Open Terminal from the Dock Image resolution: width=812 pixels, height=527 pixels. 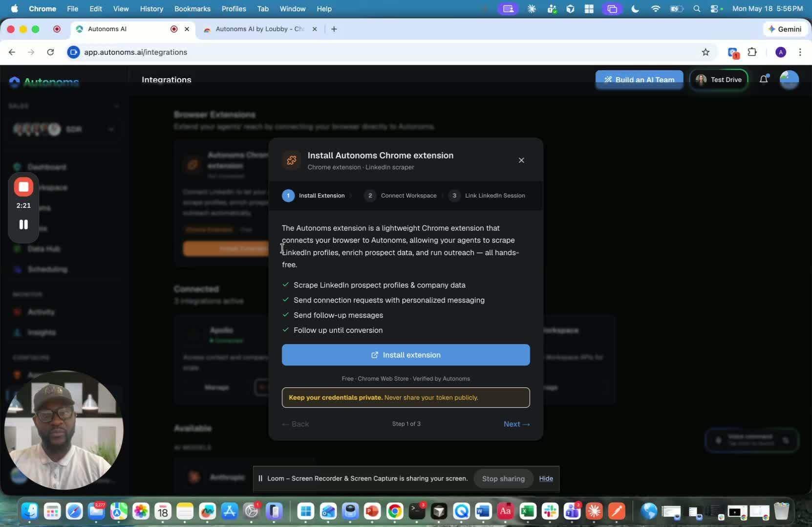(x=417, y=511)
